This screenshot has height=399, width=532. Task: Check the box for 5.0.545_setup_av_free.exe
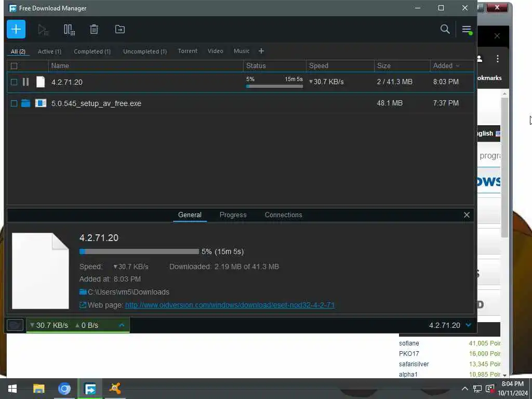tap(14, 103)
